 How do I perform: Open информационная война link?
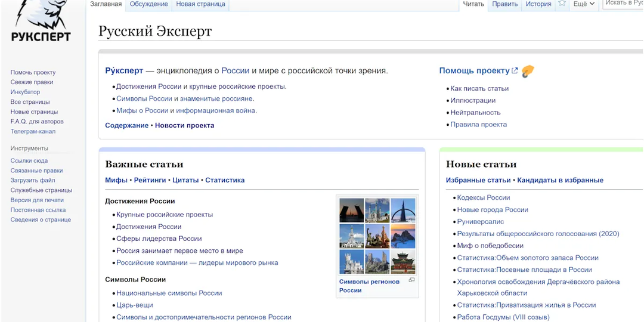216,110
